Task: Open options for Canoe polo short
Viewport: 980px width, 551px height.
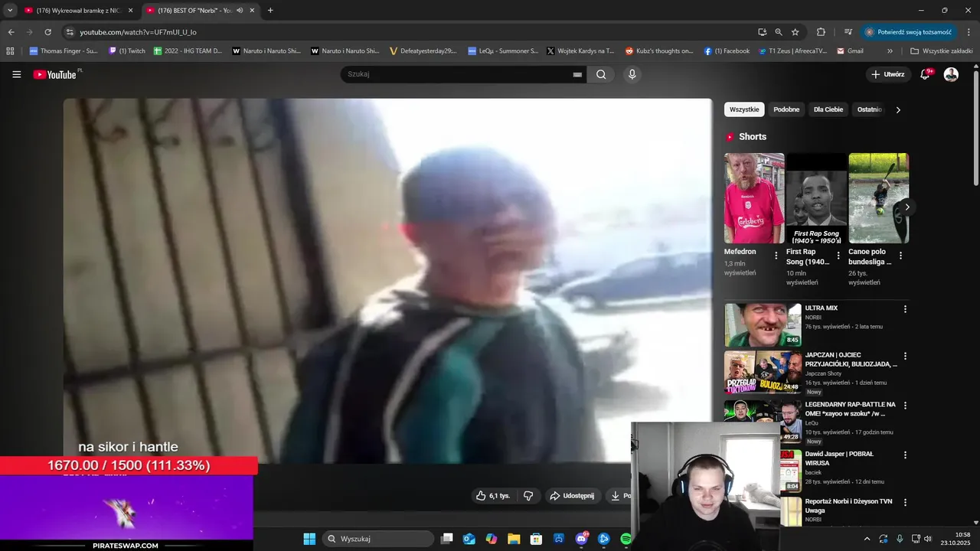Action: [x=900, y=256]
